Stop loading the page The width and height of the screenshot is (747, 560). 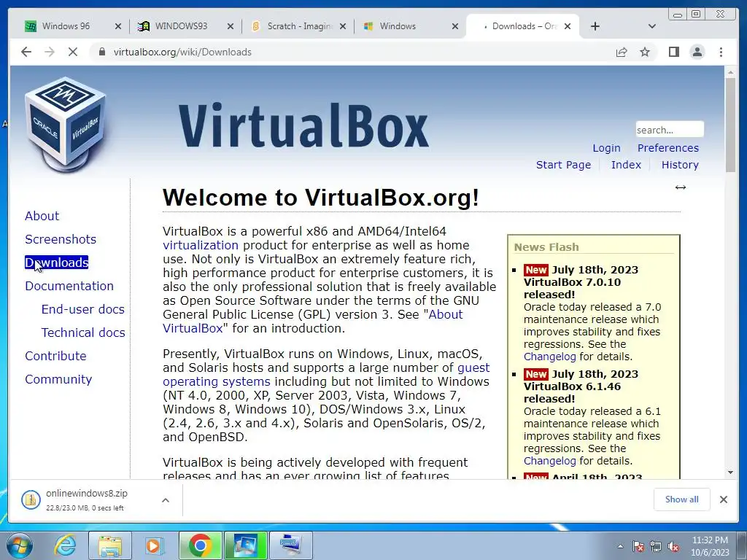click(73, 52)
